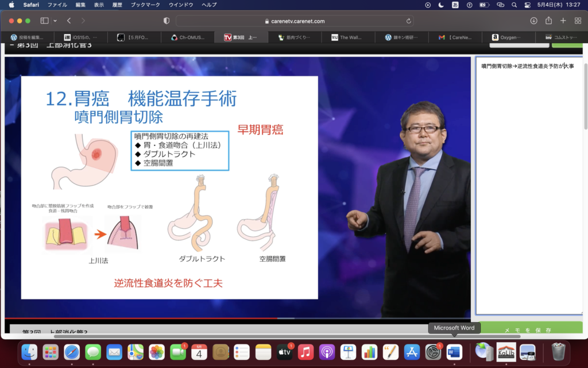Open the sidebar dropdown chevron
Screen dimensions: 588x368
point(55,21)
